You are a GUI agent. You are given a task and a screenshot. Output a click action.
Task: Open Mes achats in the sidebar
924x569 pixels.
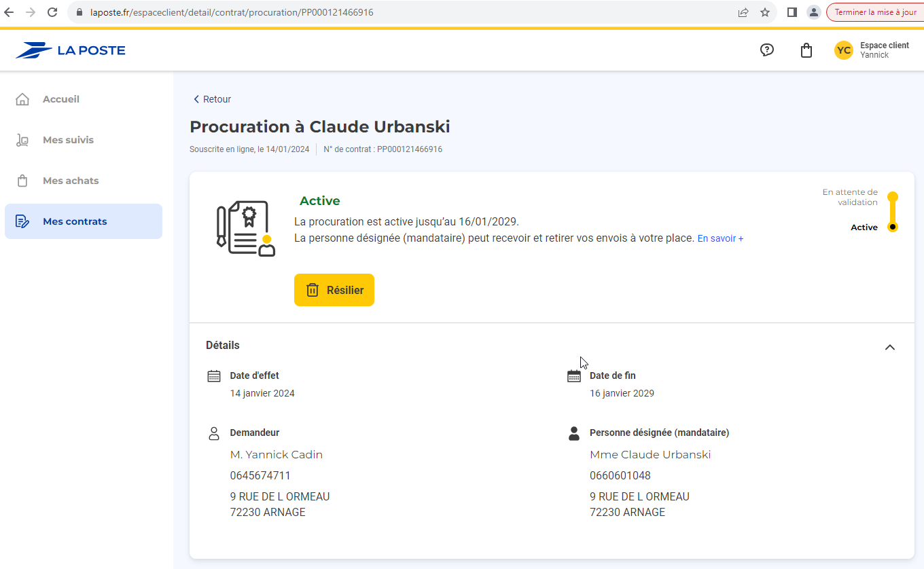71,181
